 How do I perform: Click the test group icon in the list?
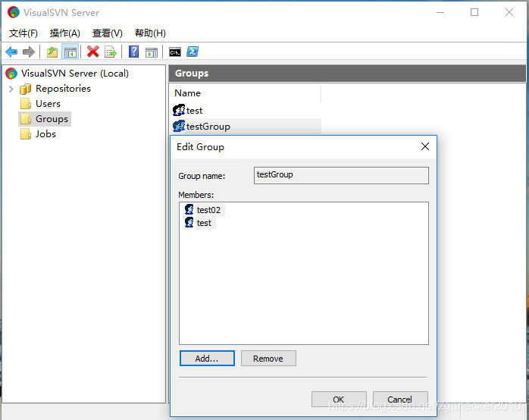pos(179,110)
